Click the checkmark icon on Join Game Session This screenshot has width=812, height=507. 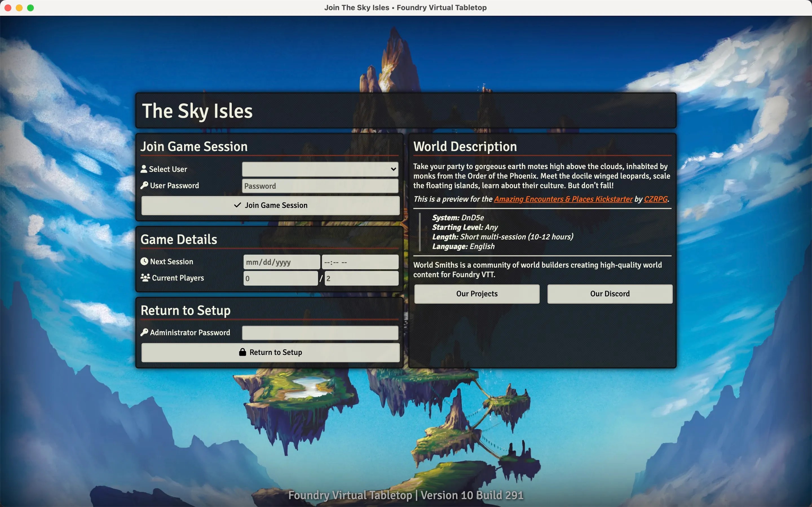(x=238, y=205)
